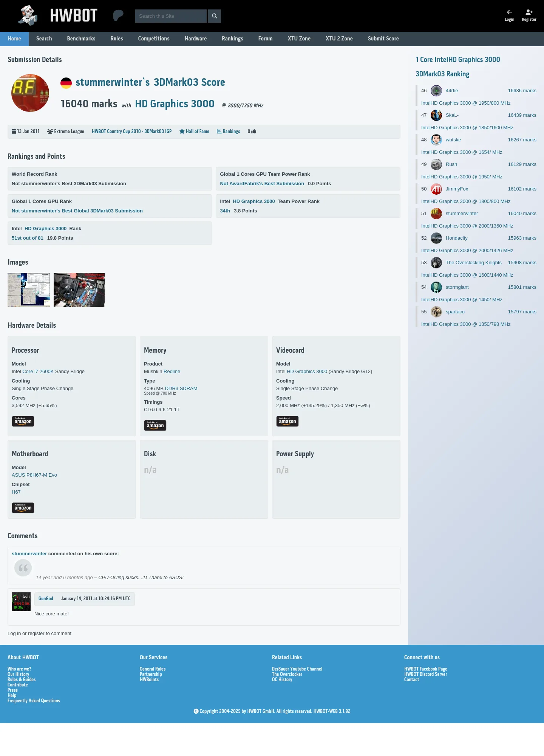Click the 51st out of 81 link

(28, 238)
